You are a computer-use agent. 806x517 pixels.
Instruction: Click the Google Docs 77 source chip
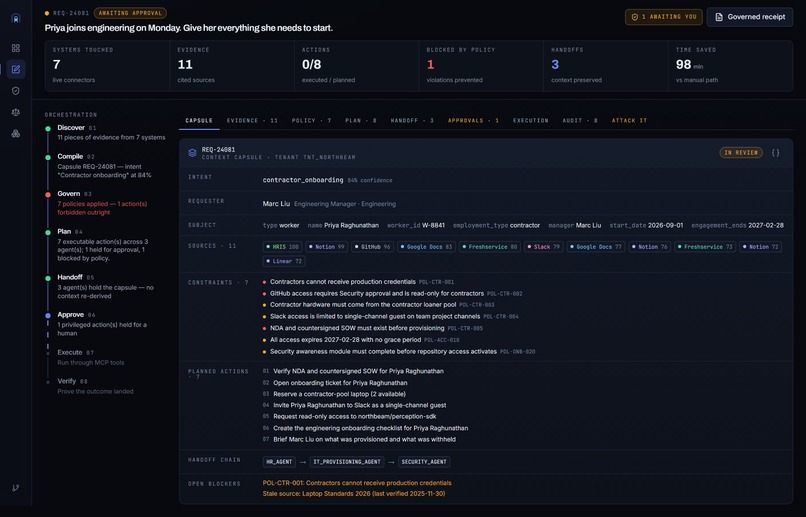[x=595, y=247]
